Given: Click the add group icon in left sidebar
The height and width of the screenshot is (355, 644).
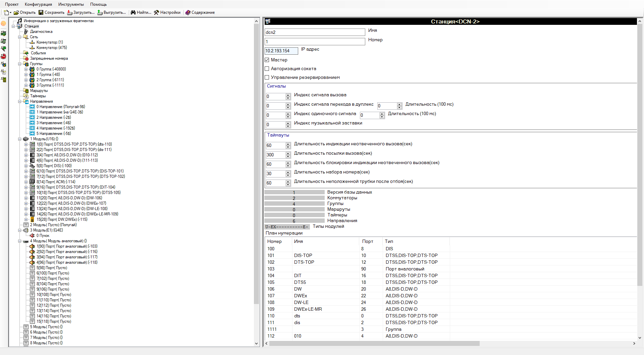Looking at the screenshot, I should coord(3,64).
